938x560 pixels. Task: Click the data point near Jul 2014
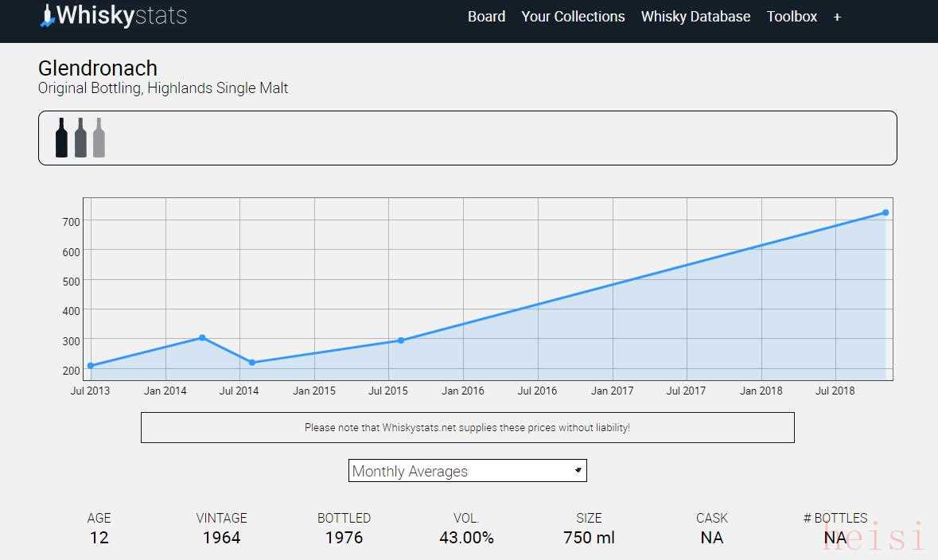point(252,363)
